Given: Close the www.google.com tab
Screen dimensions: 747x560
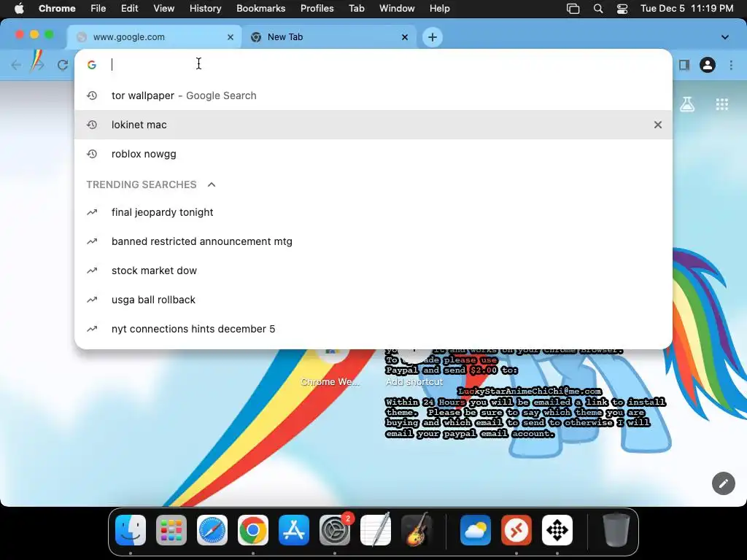Looking at the screenshot, I should click(230, 37).
